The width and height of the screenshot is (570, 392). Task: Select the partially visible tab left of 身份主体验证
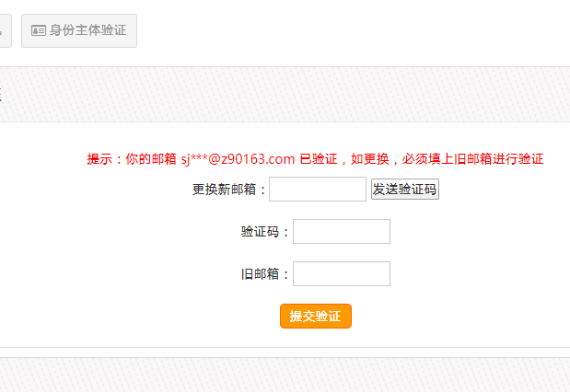point(5,30)
